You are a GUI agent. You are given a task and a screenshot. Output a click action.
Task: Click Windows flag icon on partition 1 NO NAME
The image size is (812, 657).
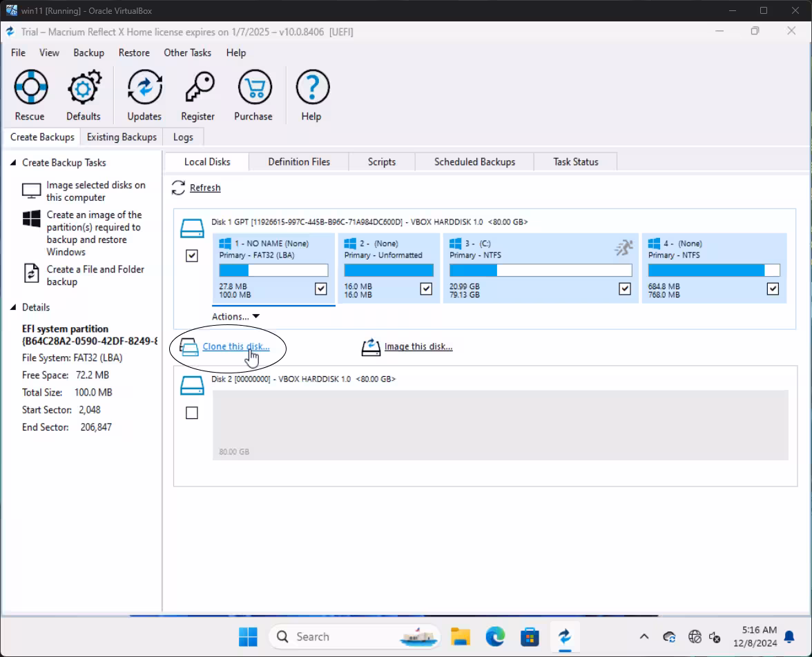[225, 244]
